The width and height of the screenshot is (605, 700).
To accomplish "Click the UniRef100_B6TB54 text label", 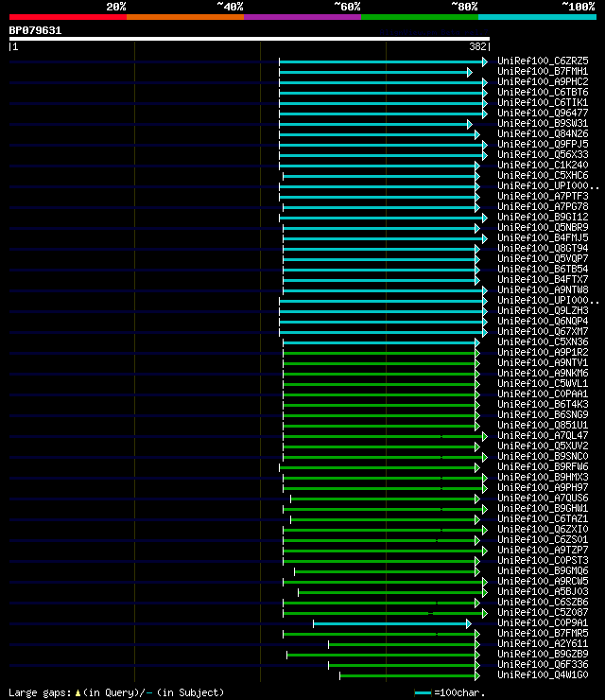I will 543,270.
